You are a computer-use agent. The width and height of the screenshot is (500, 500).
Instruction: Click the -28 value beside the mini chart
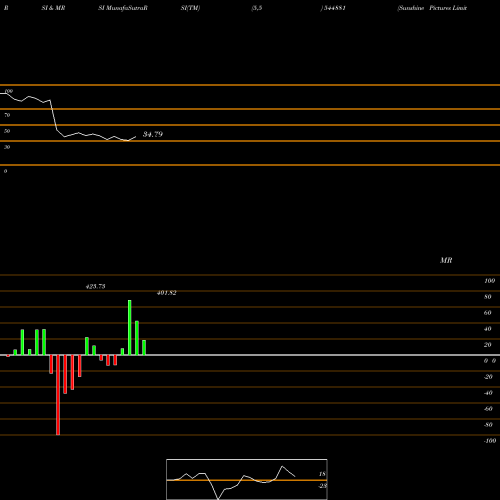pos(322,486)
